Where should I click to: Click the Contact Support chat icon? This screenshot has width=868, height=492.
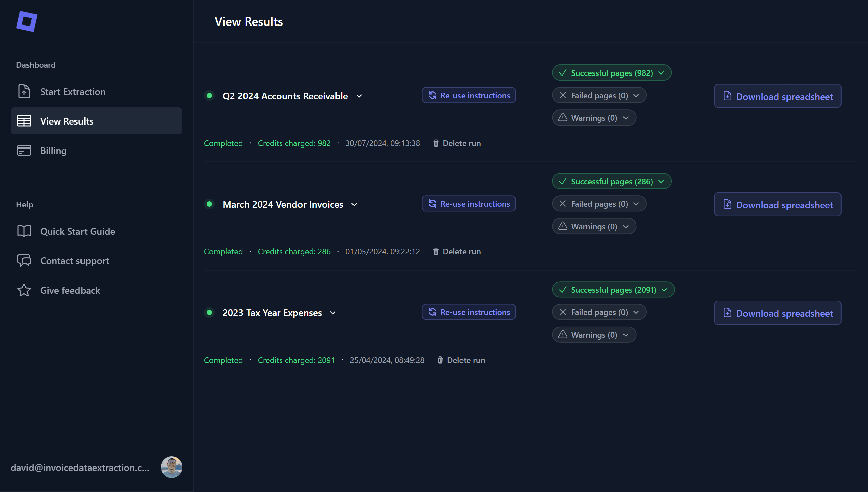coord(24,260)
